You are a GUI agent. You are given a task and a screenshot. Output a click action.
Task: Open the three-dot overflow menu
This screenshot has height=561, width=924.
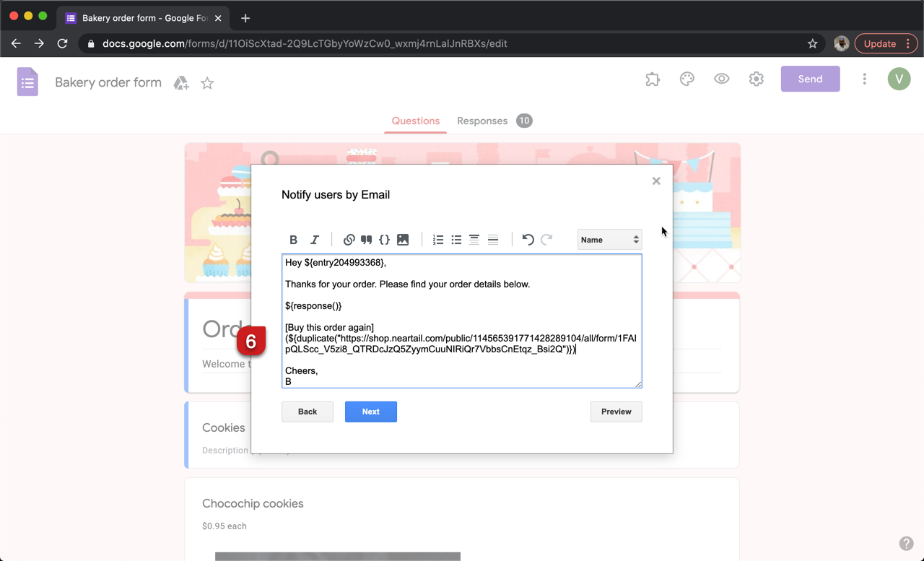pos(864,79)
